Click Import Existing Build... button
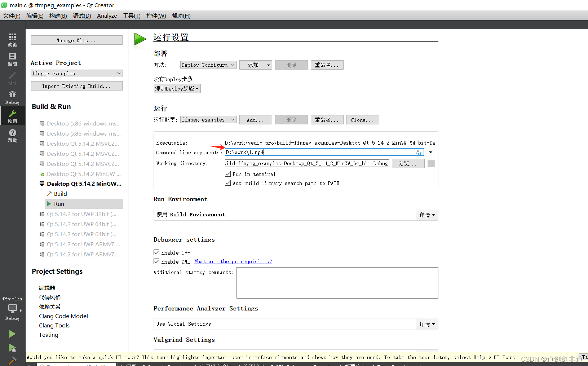The width and height of the screenshot is (588, 366). (x=77, y=86)
